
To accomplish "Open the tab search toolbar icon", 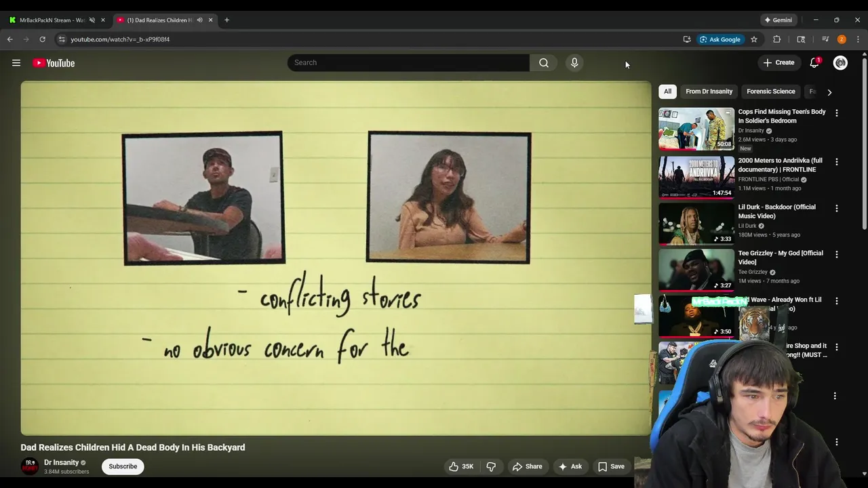I will [x=801, y=39].
